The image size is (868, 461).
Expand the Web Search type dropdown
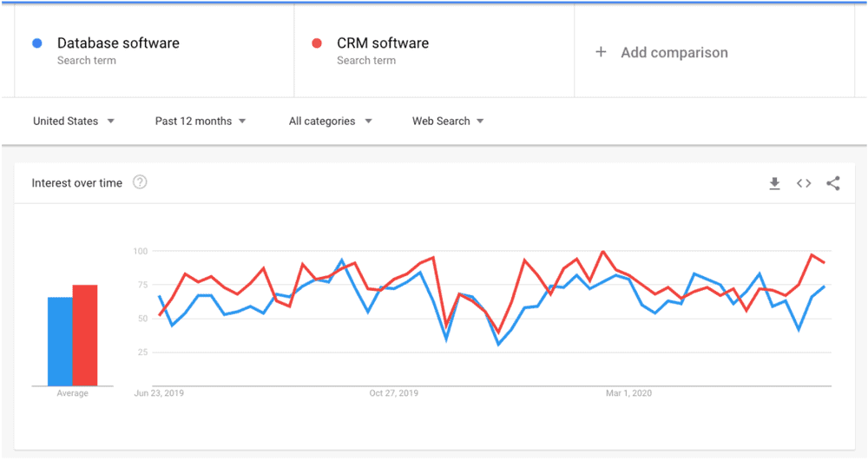coord(448,122)
